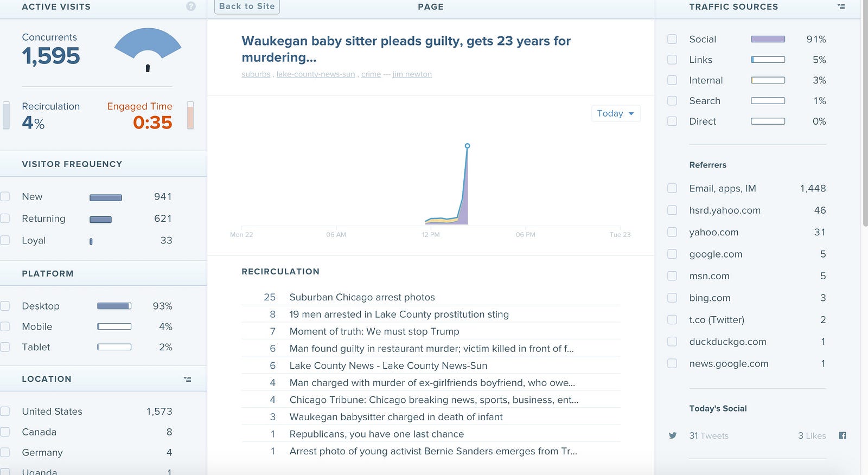
Task: Open the jim newton author link
Action: coord(412,74)
